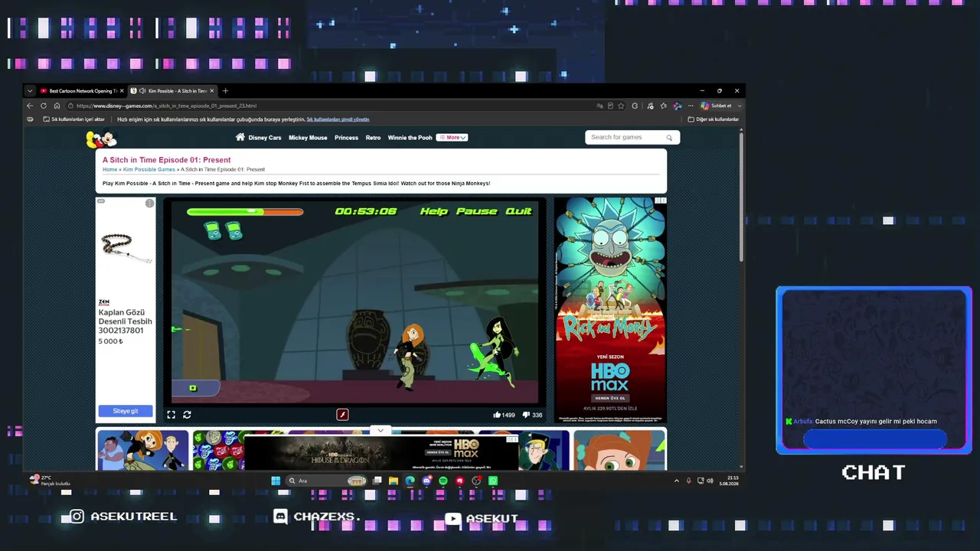Image resolution: width=980 pixels, height=551 pixels.
Task: Open the Retro games category
Action: pyautogui.click(x=373, y=138)
